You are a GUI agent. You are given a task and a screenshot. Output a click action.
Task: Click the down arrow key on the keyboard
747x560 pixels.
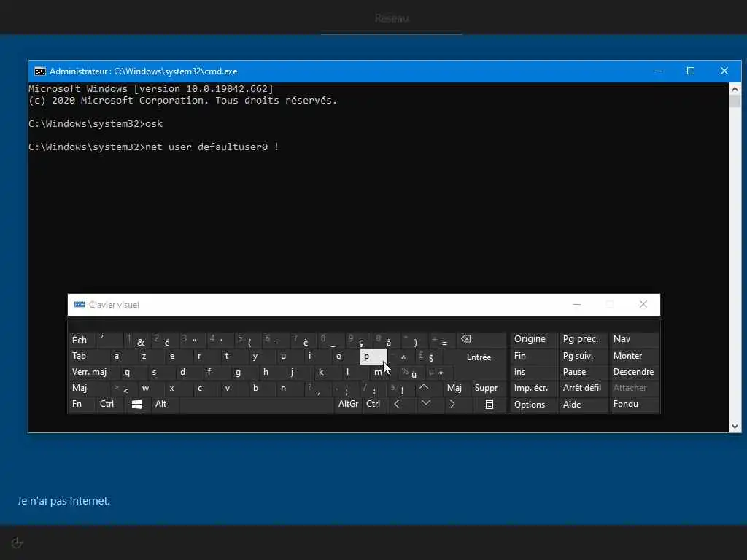click(x=426, y=404)
